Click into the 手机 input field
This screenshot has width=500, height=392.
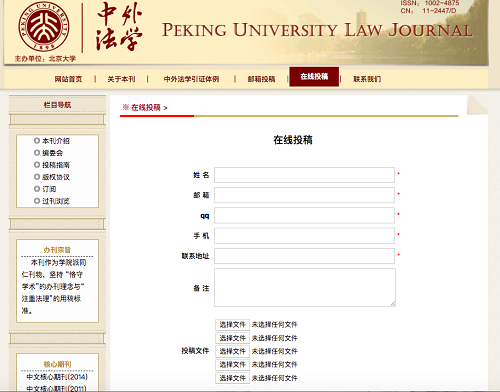304,236
